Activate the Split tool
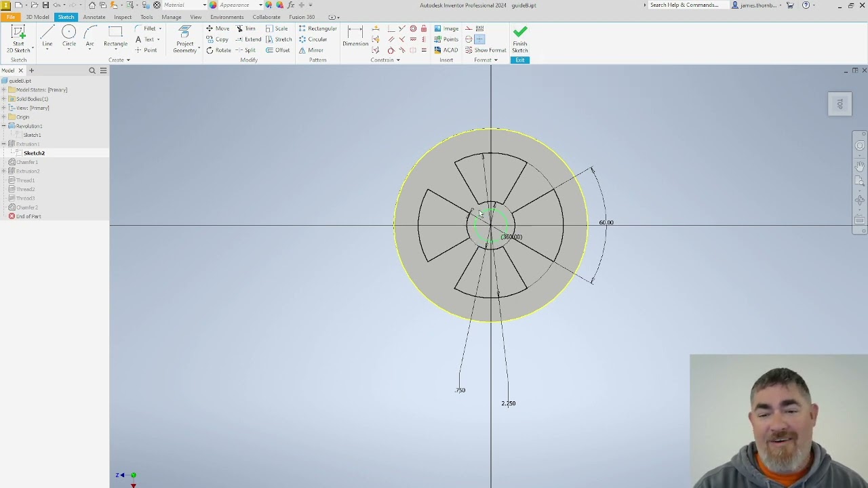 (245, 50)
